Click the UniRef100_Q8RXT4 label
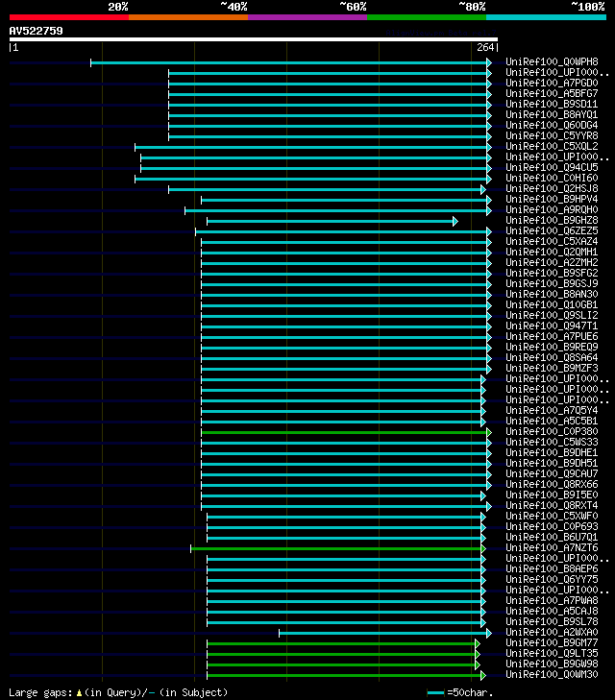 click(552, 505)
